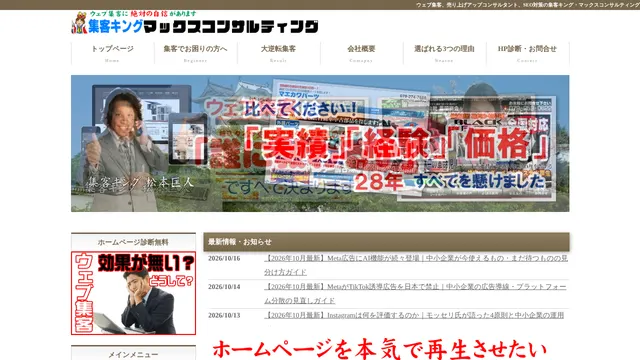The height and width of the screenshot is (360, 640).
Task: Click the main hero banner image
Action: coord(320,143)
